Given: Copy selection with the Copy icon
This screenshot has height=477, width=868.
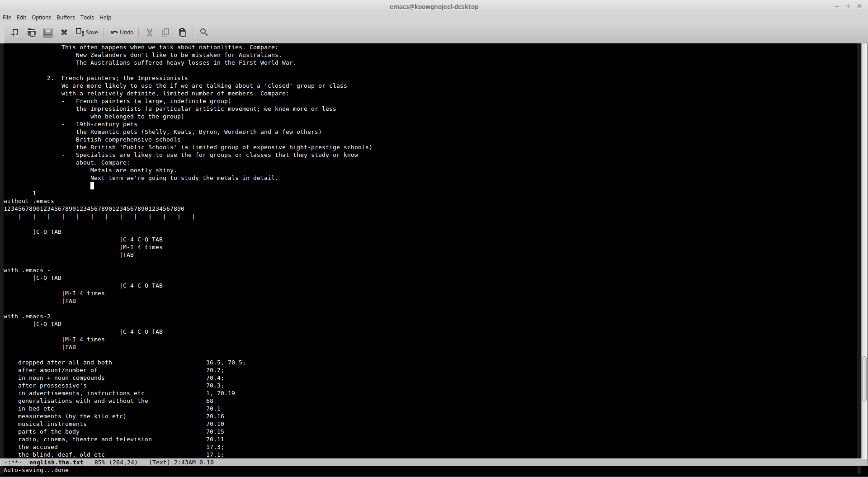Looking at the screenshot, I should pos(166,32).
